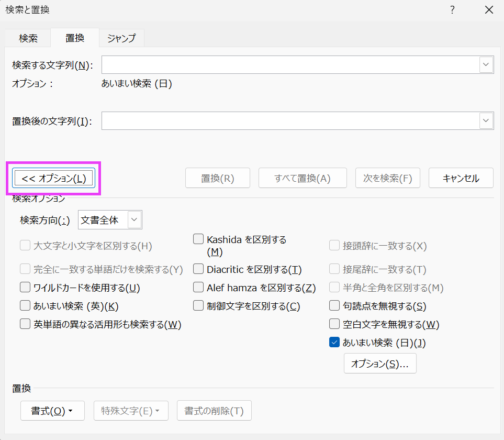Open the 検索方向 dropdown showing 文書全体
Screen dimensions: 504x440
pyautogui.click(x=110, y=220)
